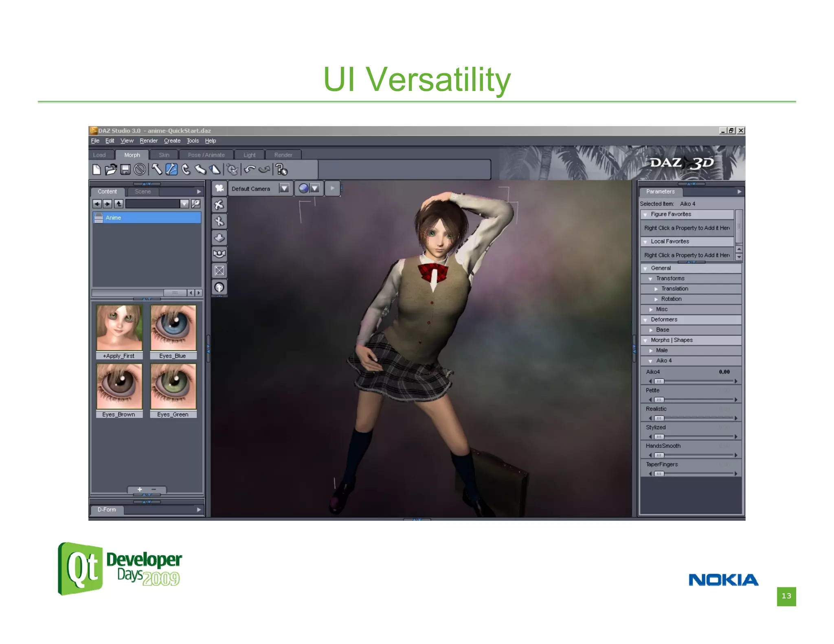Collapse the Deformers group
834x644 pixels.
[645, 320]
